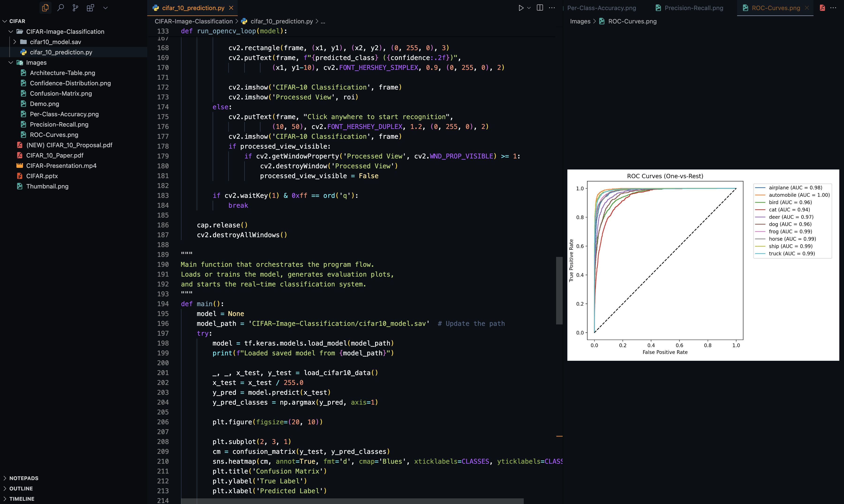Click the Run Python File play button
This screenshot has height=504, width=844.
pyautogui.click(x=521, y=8)
